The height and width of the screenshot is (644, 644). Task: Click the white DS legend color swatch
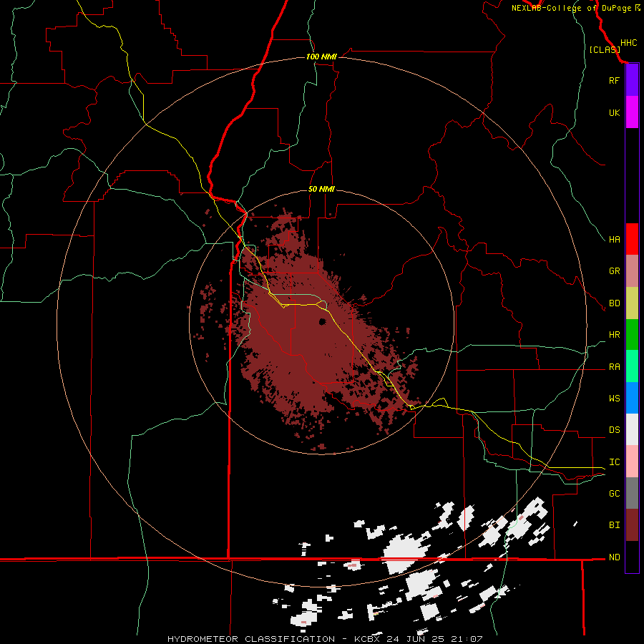point(632,429)
